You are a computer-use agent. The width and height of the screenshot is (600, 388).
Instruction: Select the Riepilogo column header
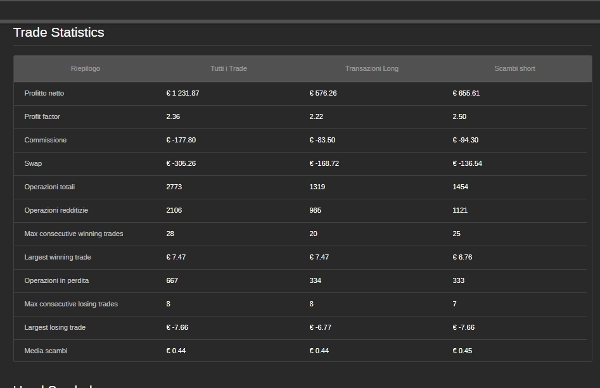point(85,68)
